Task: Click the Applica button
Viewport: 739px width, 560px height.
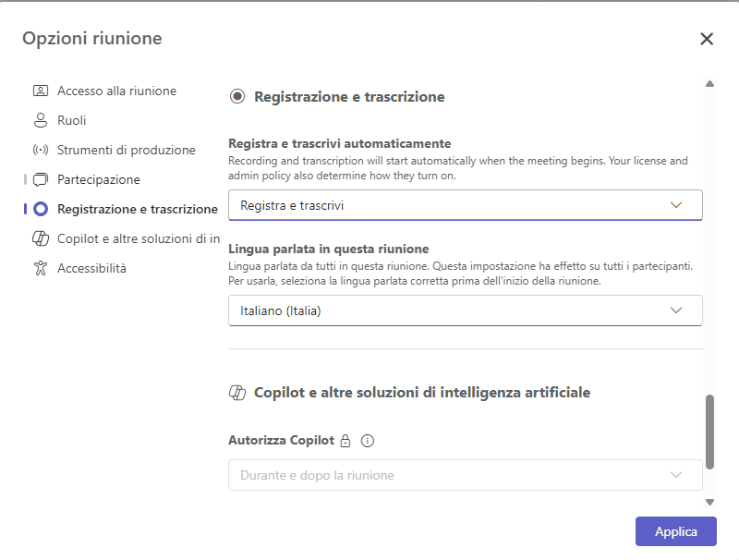Action: point(676,531)
